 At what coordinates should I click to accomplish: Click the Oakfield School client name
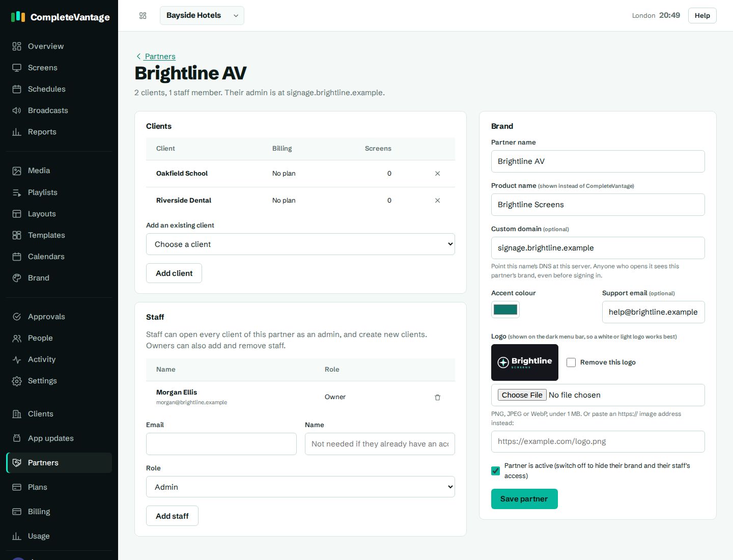point(182,174)
